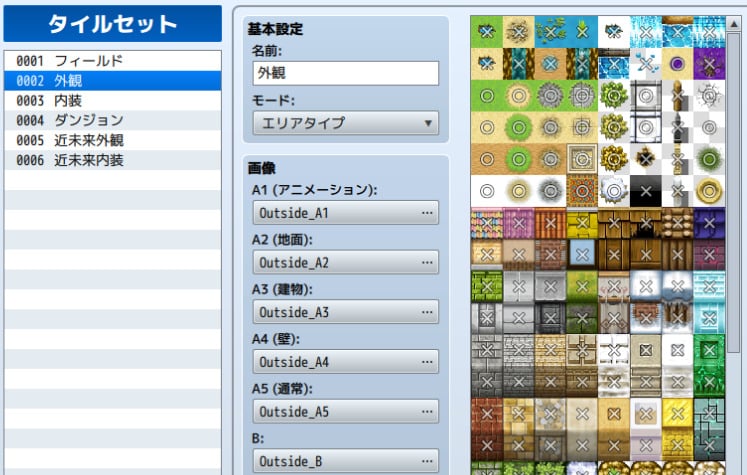Pick the golden ring tile on white background

click(x=709, y=190)
